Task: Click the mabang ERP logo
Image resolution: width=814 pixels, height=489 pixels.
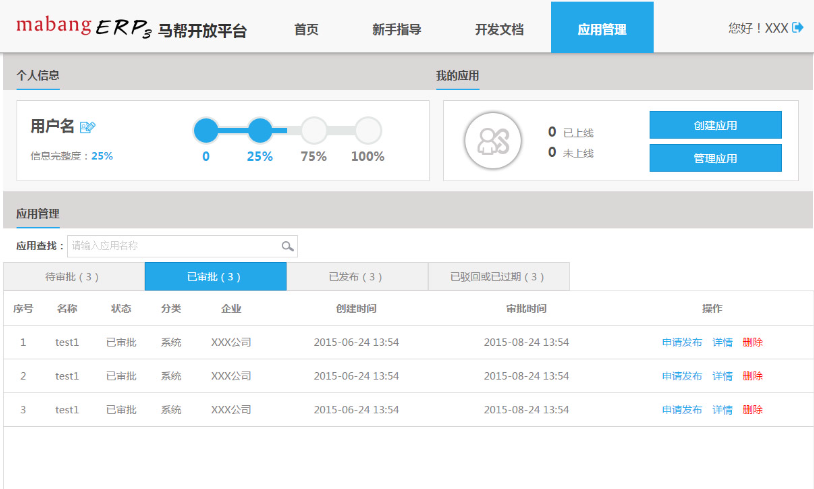Action: (130, 28)
